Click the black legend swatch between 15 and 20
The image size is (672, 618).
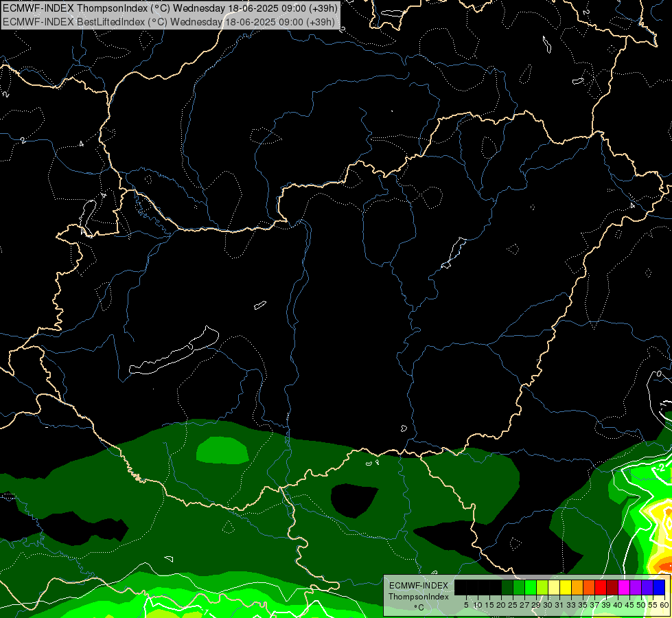496,587
